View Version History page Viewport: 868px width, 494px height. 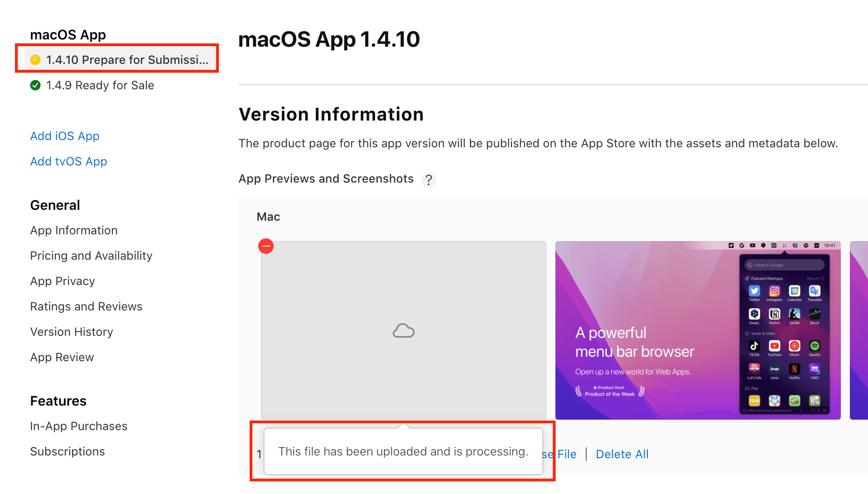(72, 332)
